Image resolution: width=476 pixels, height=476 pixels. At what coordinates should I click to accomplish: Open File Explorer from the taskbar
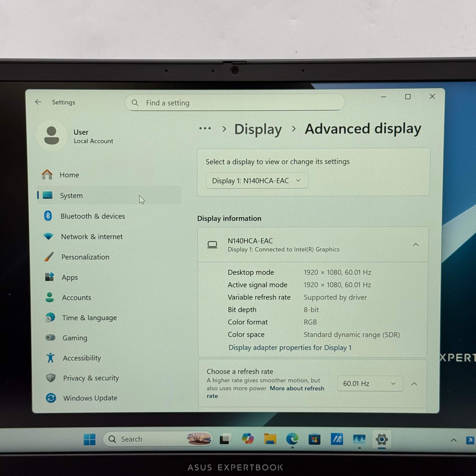(x=270, y=439)
